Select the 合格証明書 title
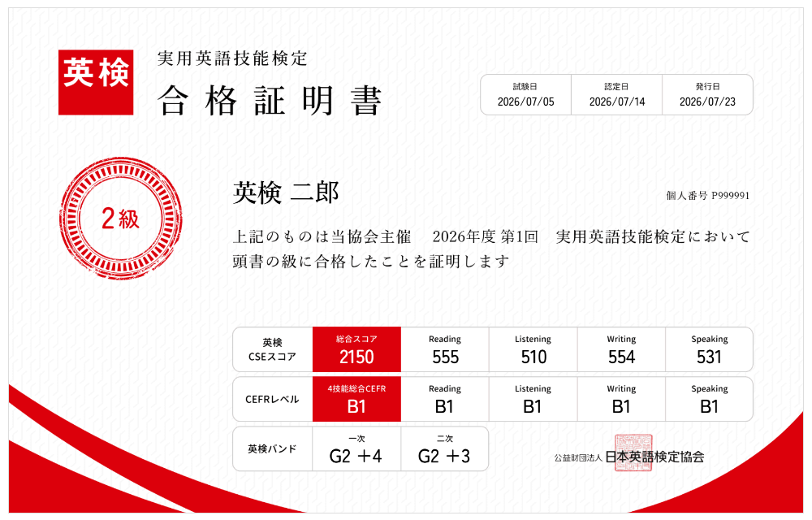The image size is (812, 520). [x=270, y=101]
